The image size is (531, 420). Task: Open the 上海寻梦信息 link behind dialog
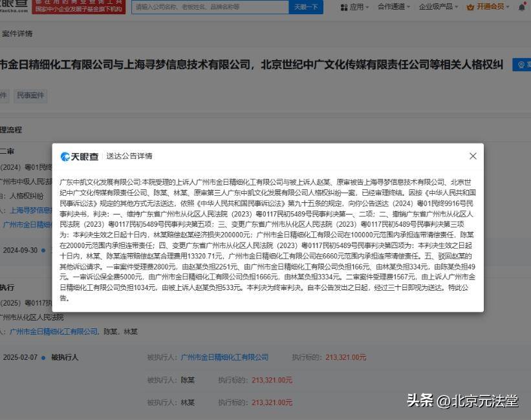click(x=31, y=211)
